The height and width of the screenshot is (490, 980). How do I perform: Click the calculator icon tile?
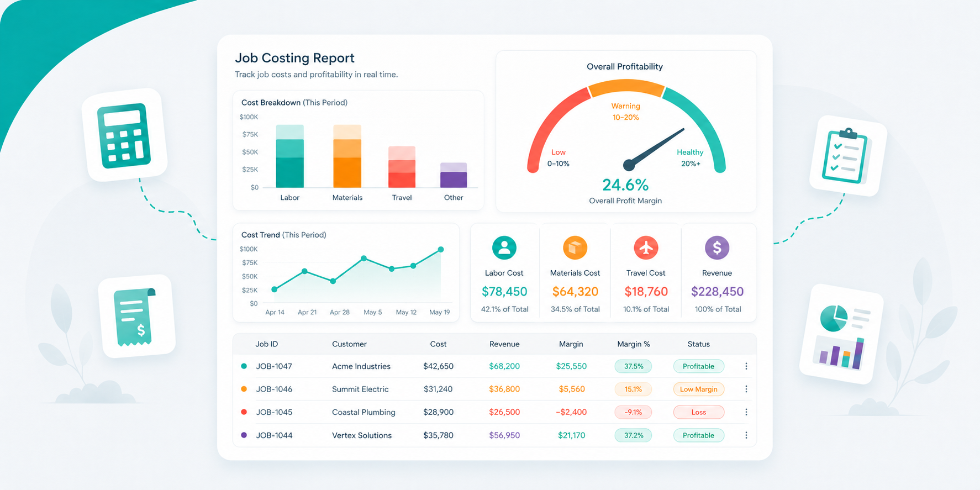pos(124,135)
